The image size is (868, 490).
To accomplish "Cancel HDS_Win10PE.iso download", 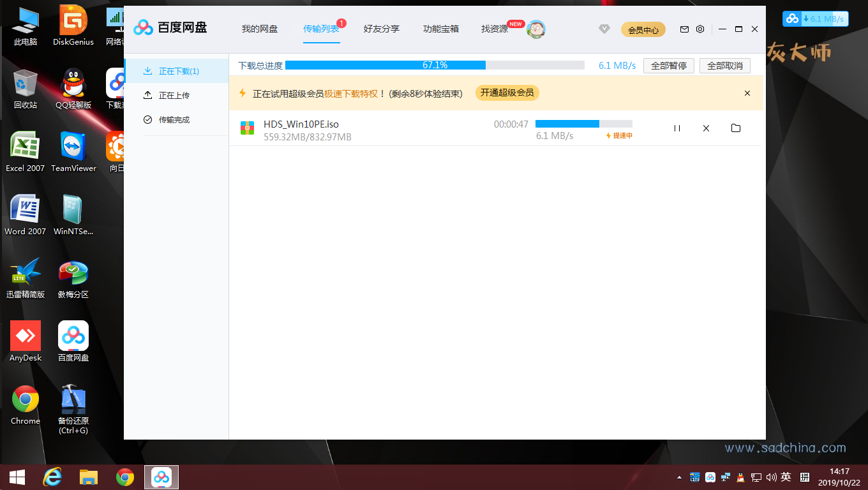I will point(706,128).
